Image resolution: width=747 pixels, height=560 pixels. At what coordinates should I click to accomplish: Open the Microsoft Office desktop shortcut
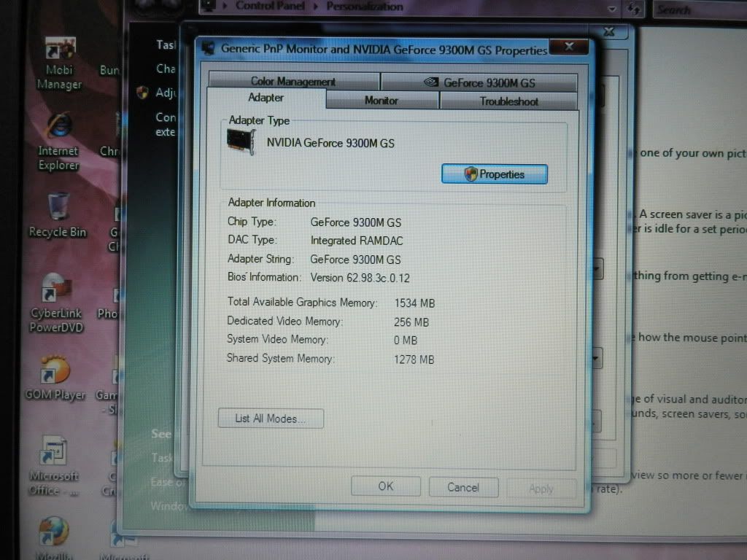coord(54,466)
